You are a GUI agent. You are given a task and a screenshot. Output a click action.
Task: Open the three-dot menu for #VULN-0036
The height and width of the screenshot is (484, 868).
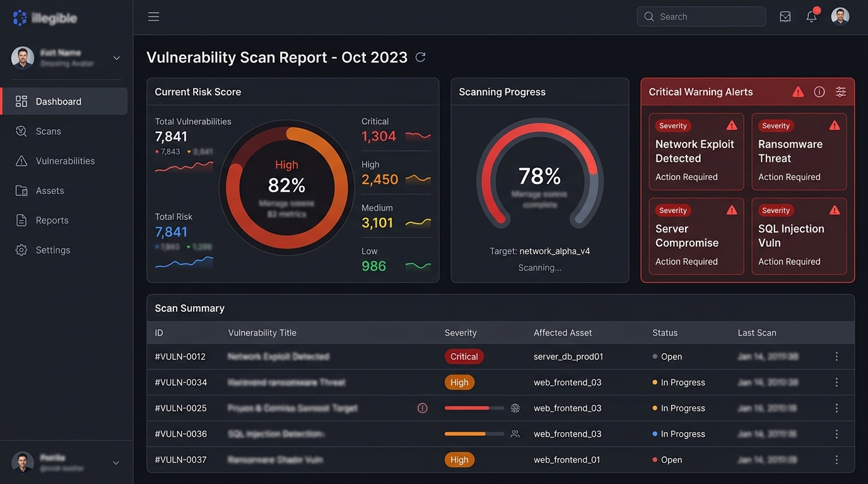click(x=836, y=434)
